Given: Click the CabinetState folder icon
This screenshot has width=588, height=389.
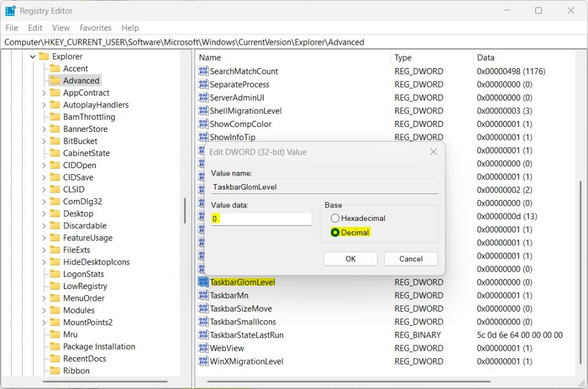Looking at the screenshot, I should click(55, 153).
